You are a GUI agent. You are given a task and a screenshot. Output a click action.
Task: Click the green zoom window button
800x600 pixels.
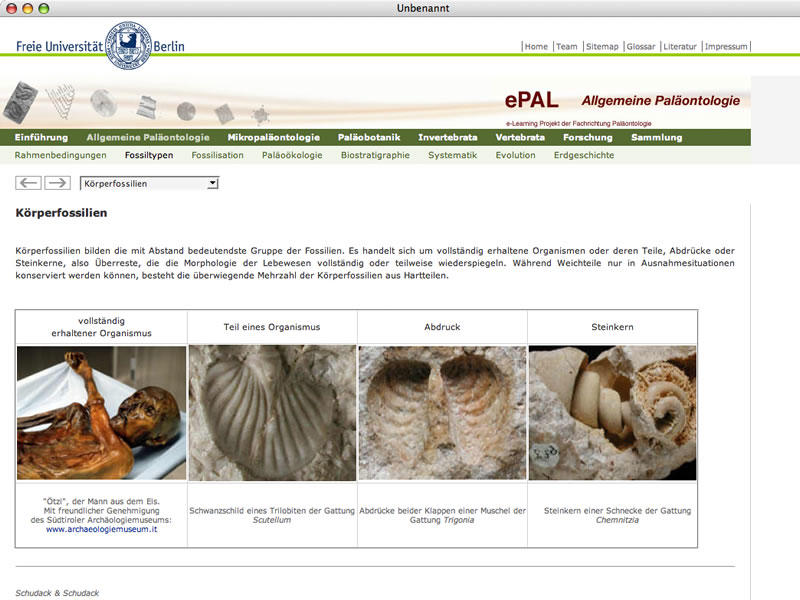(44, 8)
